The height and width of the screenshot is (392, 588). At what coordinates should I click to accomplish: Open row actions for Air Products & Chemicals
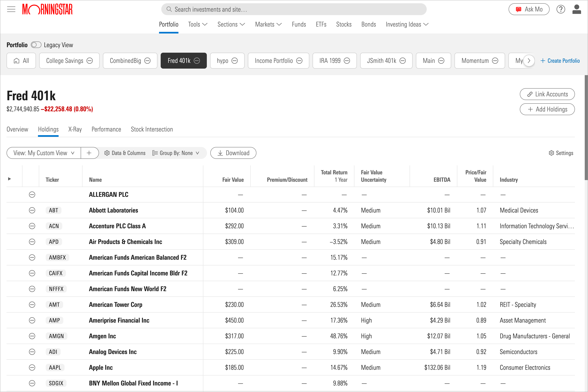32,242
